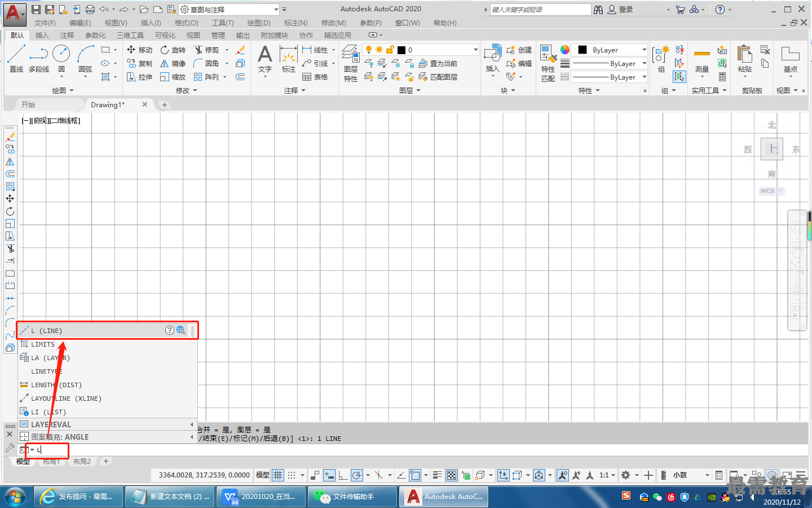This screenshot has height=508, width=812.
Task: Click the Scale (缩放) tool
Action: click(173, 77)
